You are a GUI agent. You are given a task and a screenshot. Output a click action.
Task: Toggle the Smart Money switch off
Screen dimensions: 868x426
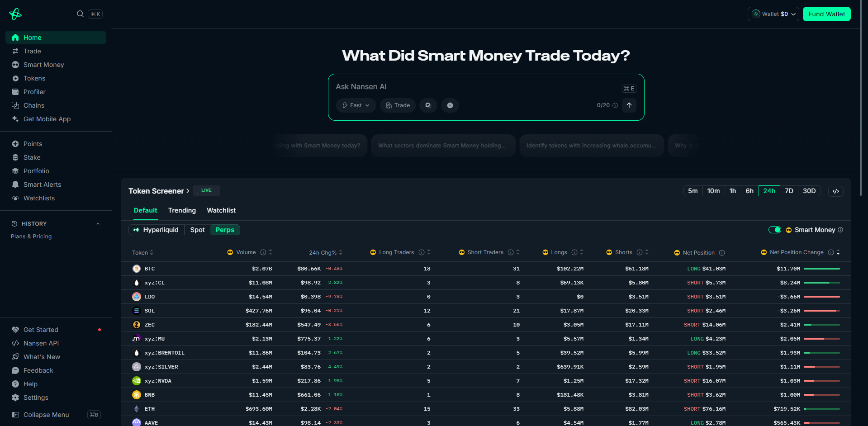click(x=775, y=230)
